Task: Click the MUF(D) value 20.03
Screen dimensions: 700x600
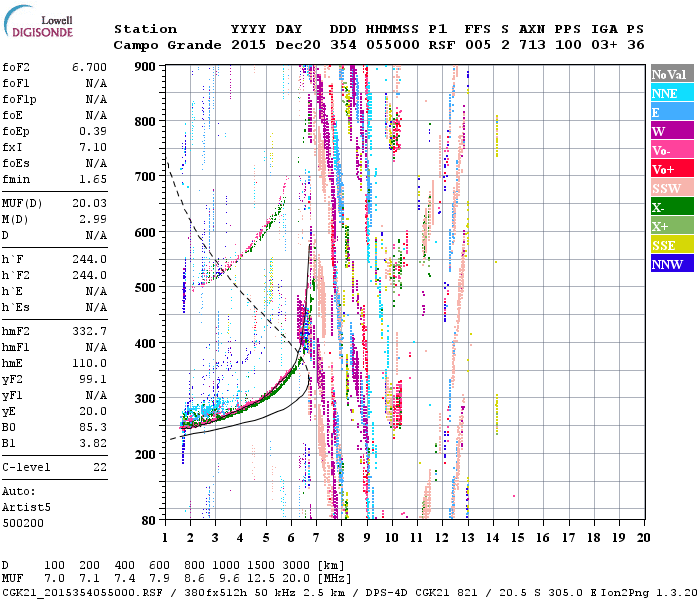Action: pos(89,204)
